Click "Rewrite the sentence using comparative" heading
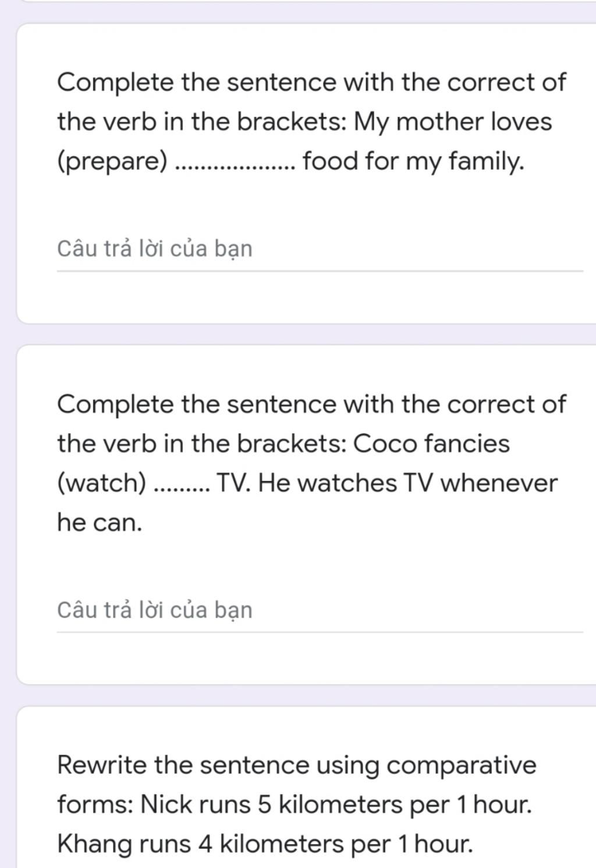 point(297,766)
